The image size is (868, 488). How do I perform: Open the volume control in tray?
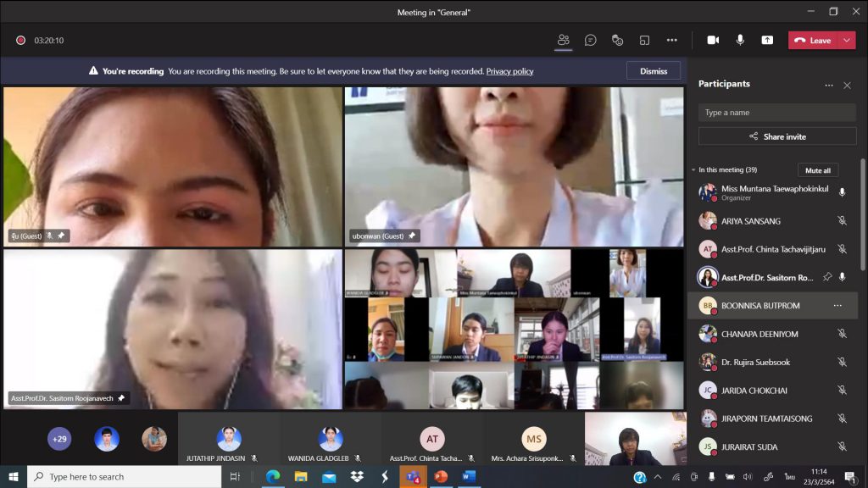[x=748, y=476]
